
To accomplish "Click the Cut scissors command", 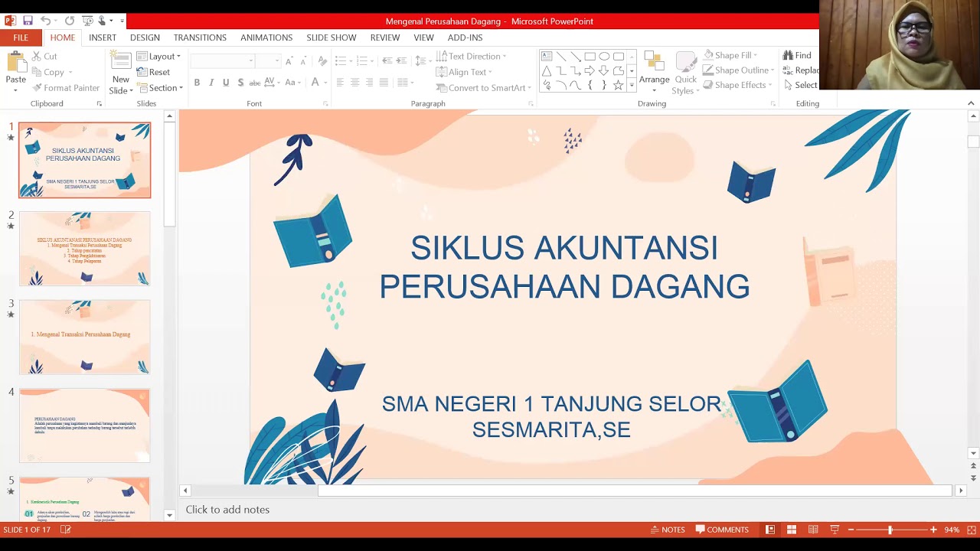I will coord(44,56).
